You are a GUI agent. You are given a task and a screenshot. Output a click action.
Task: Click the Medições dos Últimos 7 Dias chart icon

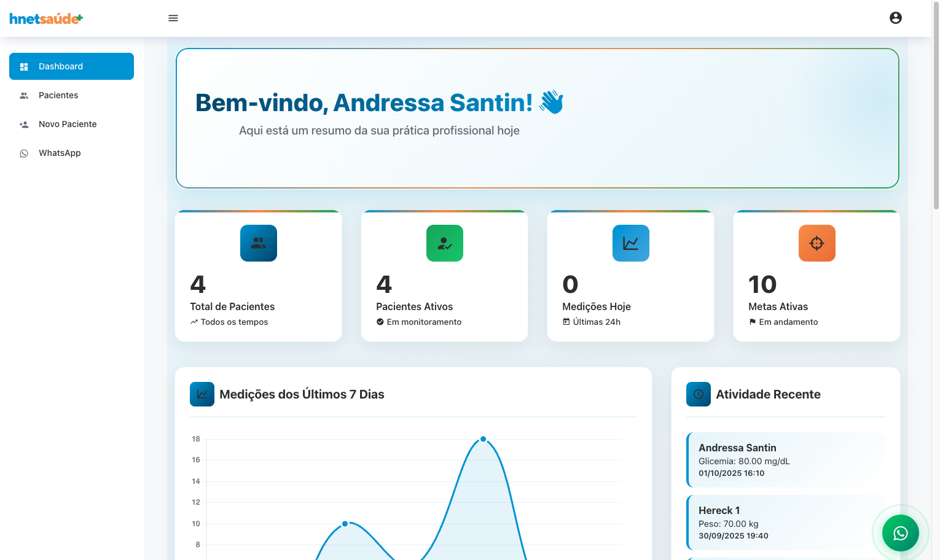tap(202, 394)
